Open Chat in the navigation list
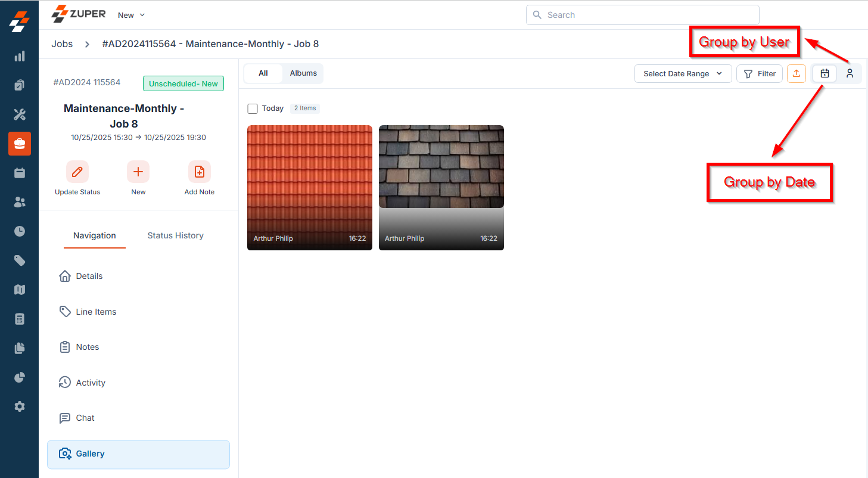 pos(138,418)
